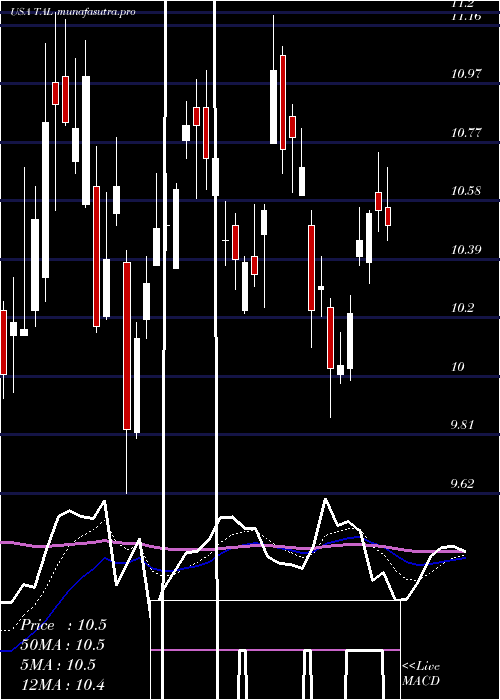Click the 10 price axis label

coord(458,367)
